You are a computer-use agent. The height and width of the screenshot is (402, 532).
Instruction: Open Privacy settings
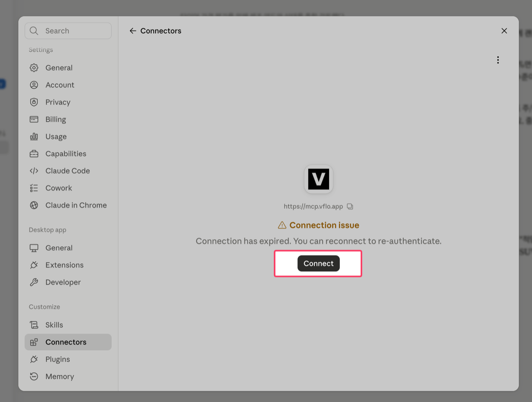68,102
